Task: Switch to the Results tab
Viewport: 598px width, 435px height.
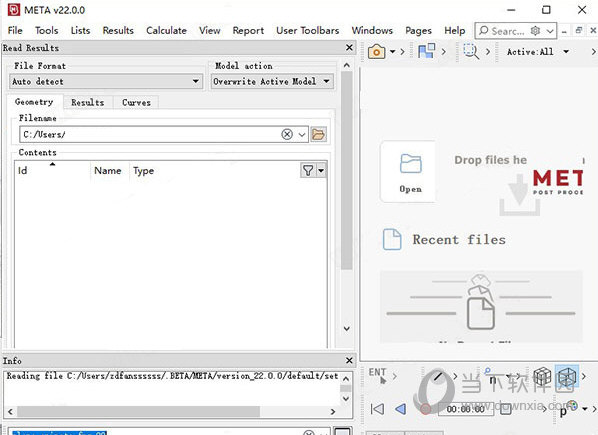Action: pos(88,102)
